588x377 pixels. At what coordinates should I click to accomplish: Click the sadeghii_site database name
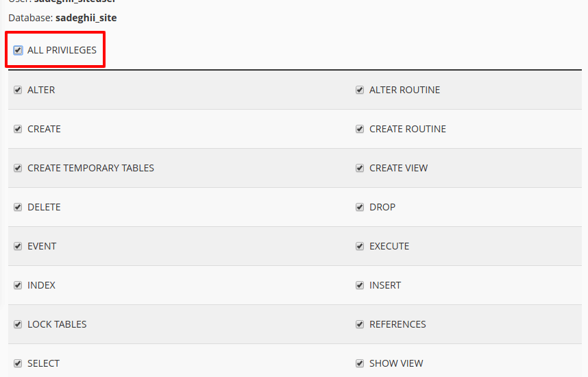pyautogui.click(x=86, y=18)
